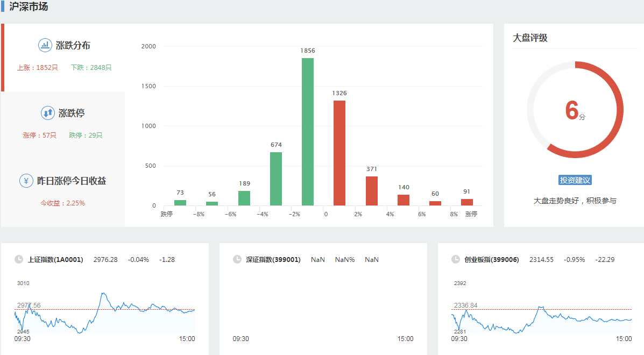Click clock icon next to 创业板指
Screen dimensions: 644x355
pyautogui.click(x=456, y=260)
